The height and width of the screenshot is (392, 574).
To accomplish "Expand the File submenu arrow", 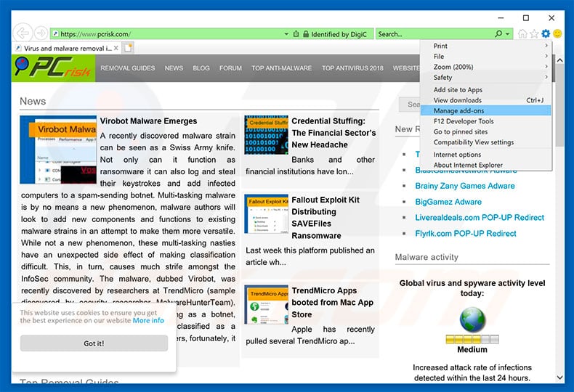I will 546,57.
